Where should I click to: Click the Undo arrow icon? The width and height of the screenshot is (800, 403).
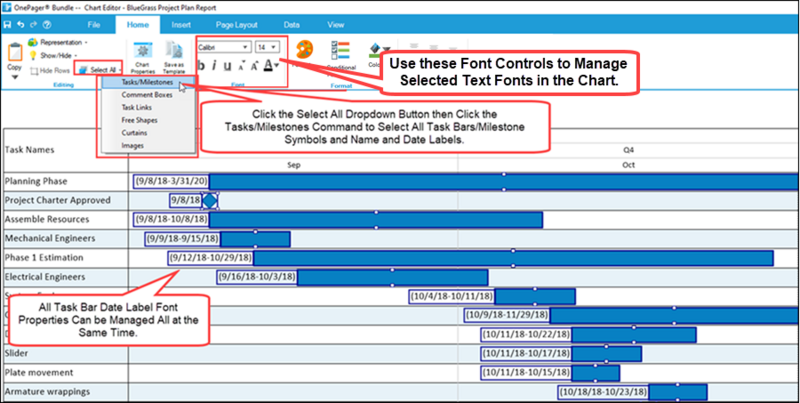[x=20, y=24]
